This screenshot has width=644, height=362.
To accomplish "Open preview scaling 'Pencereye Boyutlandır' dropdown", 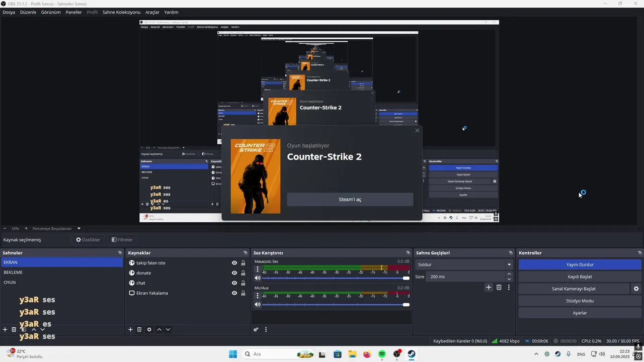I will [56, 228].
